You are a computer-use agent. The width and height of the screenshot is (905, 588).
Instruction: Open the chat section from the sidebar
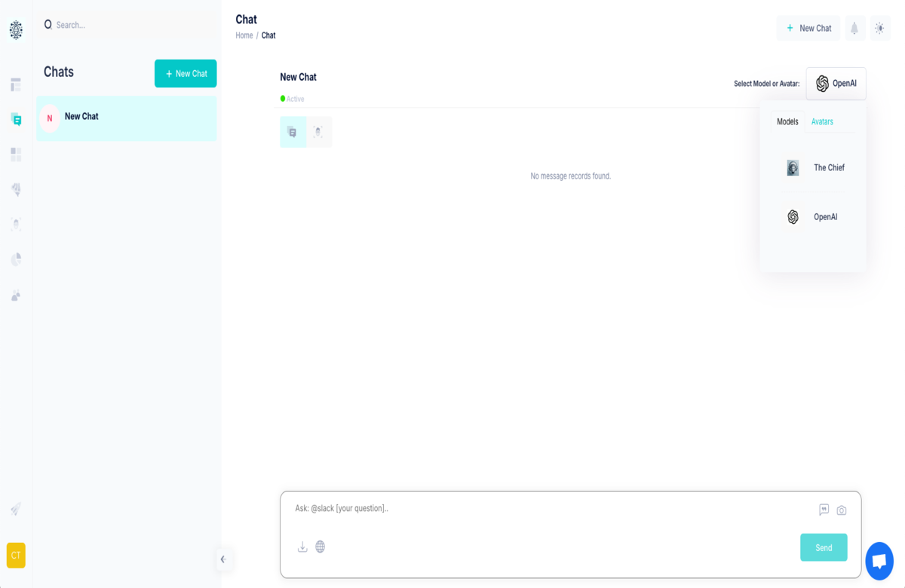[x=16, y=119]
